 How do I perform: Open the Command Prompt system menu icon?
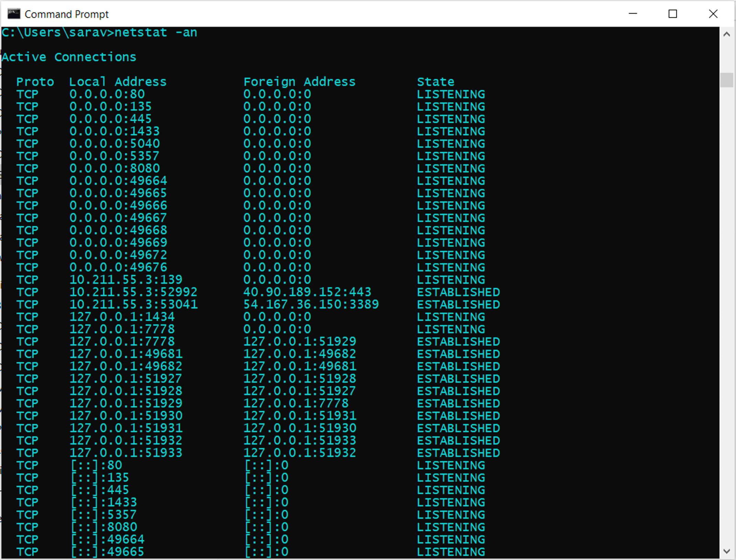pos(14,14)
